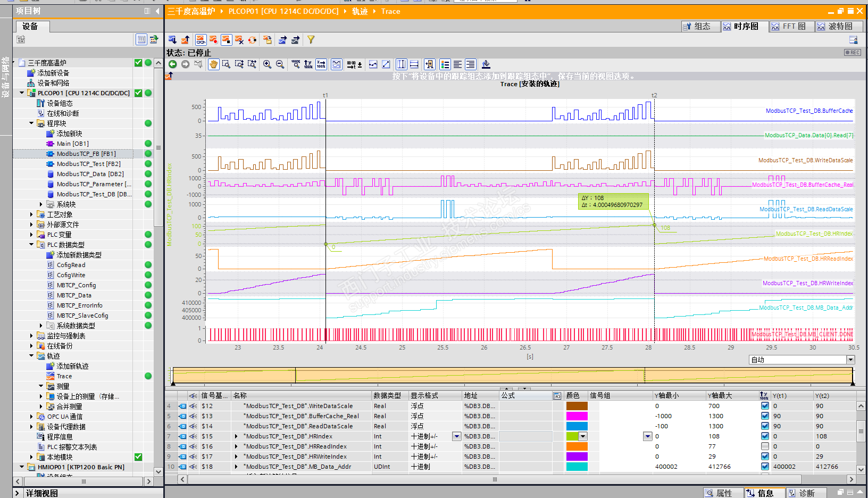Viewport: 868px width, 498px height.
Task: Select the hand pan tool
Action: [213, 64]
